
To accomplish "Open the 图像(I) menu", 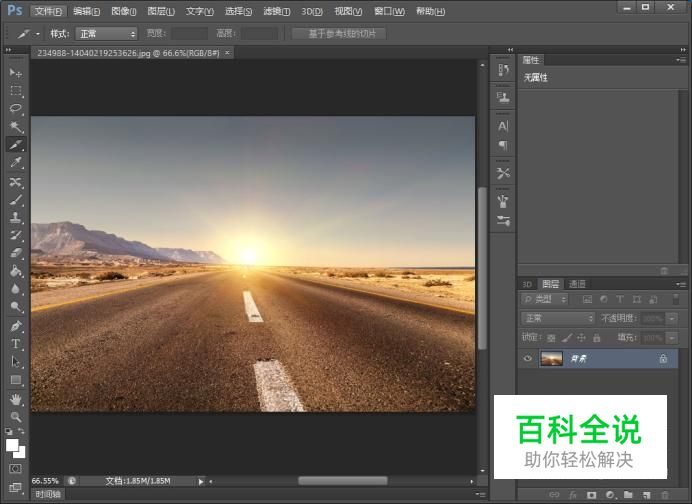I will click(x=124, y=11).
